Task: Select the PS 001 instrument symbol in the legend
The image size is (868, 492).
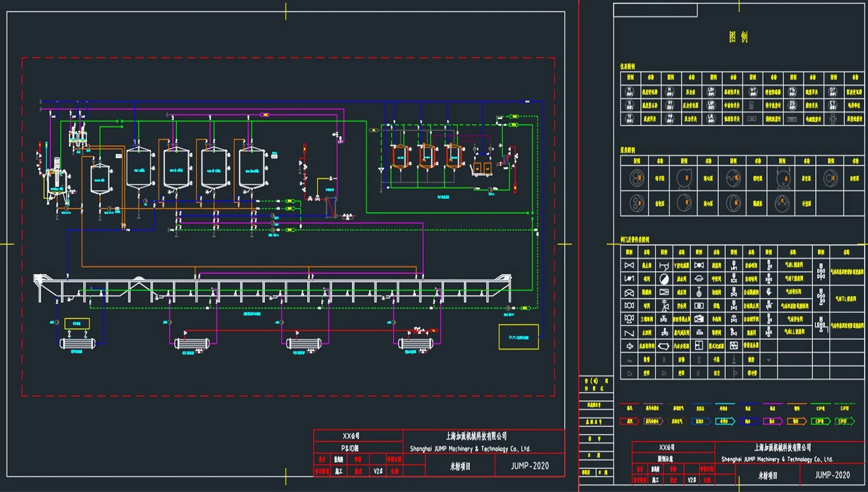Action: (x=670, y=119)
